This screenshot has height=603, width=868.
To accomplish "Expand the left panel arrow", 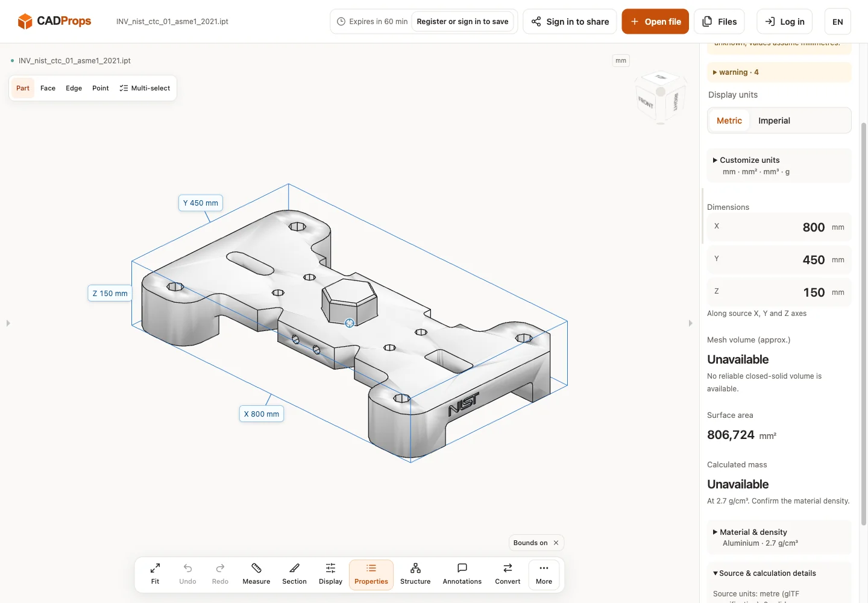I will tap(8, 323).
